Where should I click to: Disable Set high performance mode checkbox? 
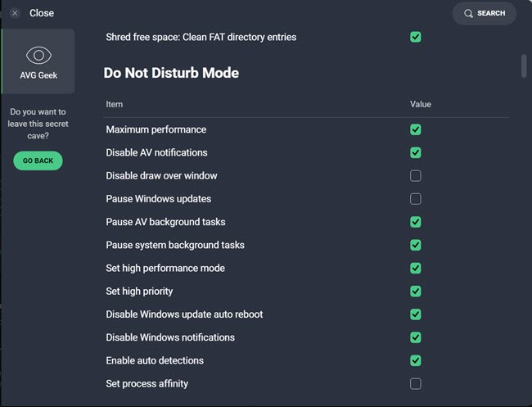point(416,268)
